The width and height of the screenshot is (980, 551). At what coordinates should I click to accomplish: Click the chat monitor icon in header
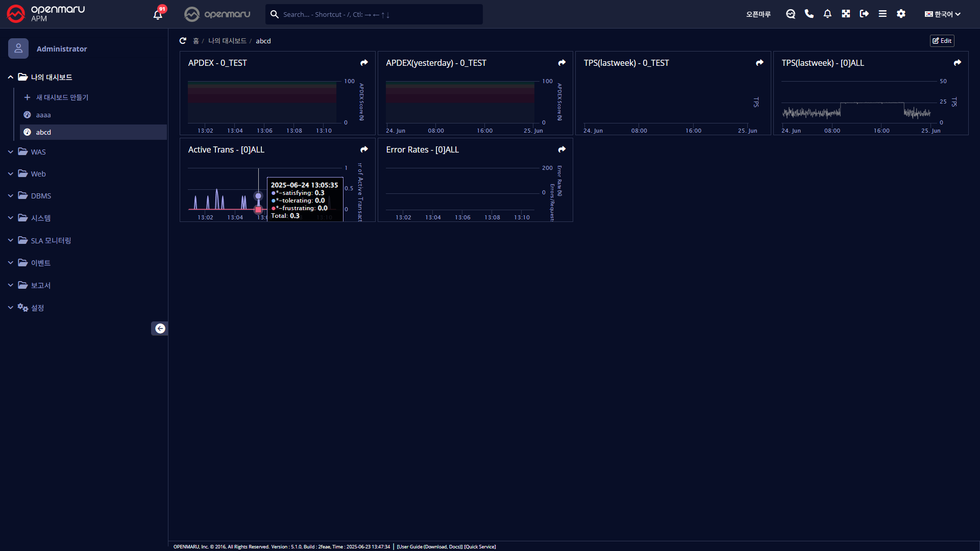pos(791,14)
